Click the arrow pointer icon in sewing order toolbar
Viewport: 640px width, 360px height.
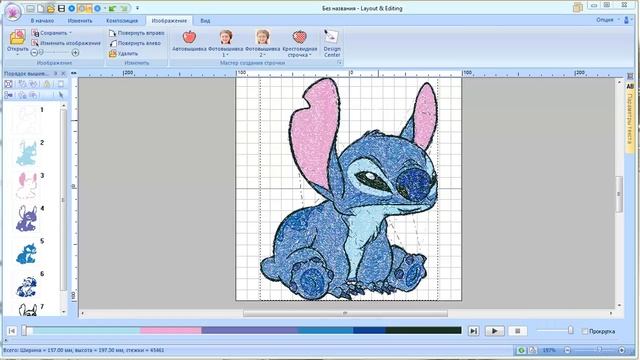(x=61, y=95)
